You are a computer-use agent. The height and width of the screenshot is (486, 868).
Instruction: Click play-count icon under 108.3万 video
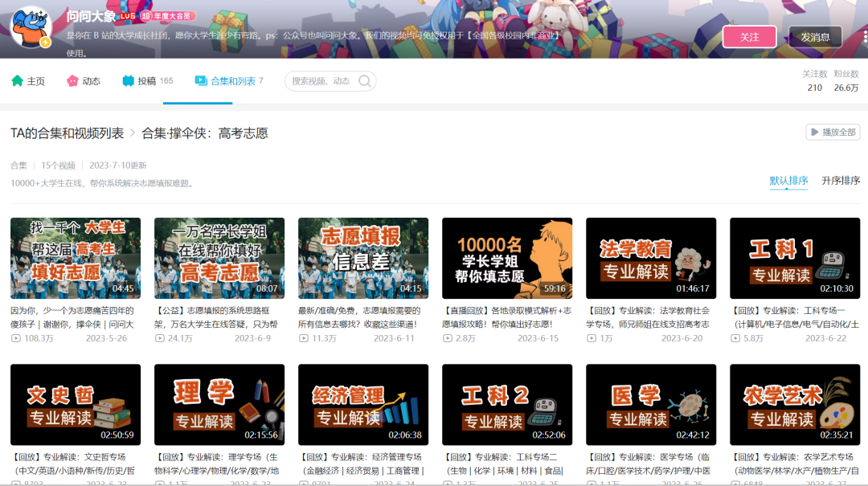pos(16,338)
